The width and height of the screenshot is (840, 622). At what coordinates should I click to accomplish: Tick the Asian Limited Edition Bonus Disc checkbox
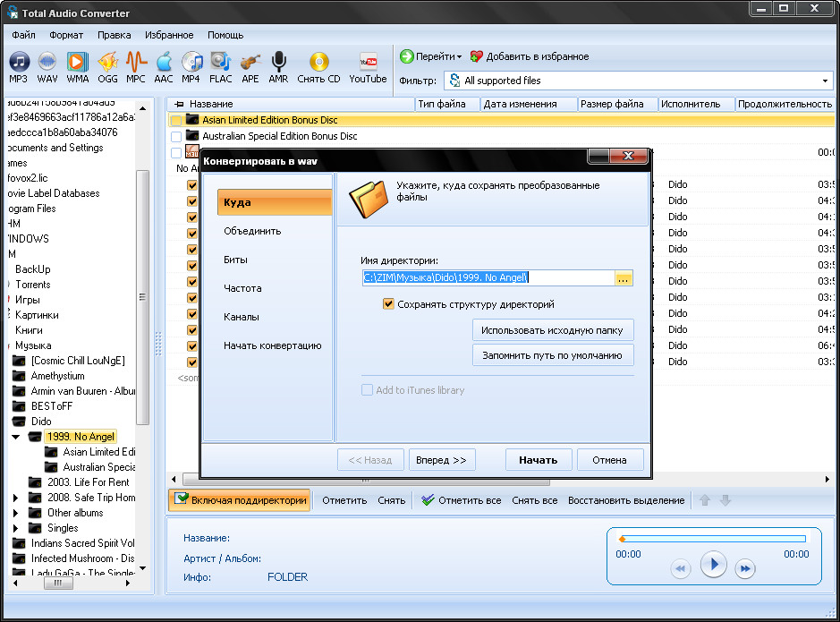pyautogui.click(x=176, y=120)
